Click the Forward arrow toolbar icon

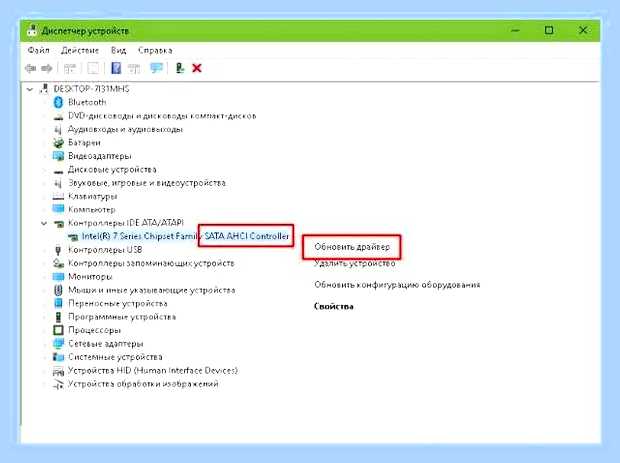click(x=47, y=68)
